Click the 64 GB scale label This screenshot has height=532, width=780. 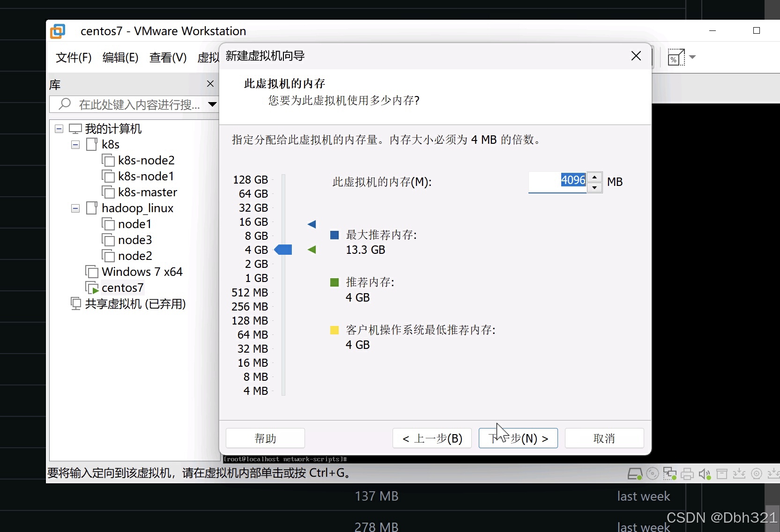(253, 194)
